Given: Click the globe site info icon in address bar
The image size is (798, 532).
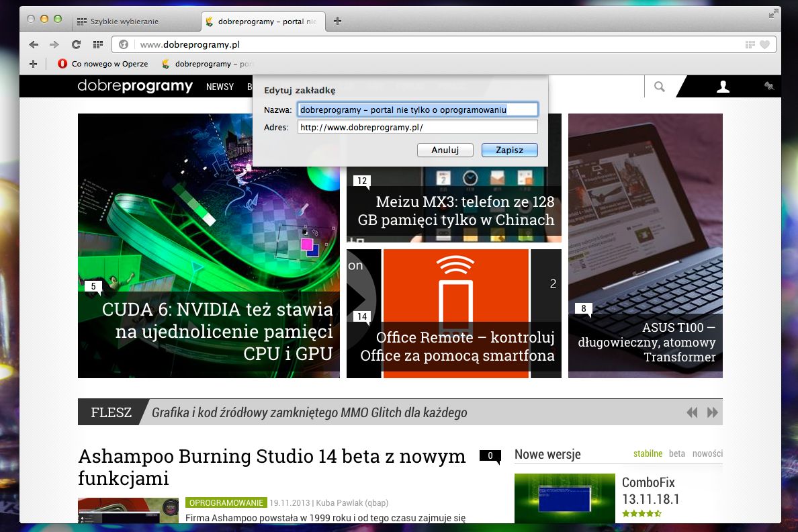Looking at the screenshot, I should click(x=123, y=45).
